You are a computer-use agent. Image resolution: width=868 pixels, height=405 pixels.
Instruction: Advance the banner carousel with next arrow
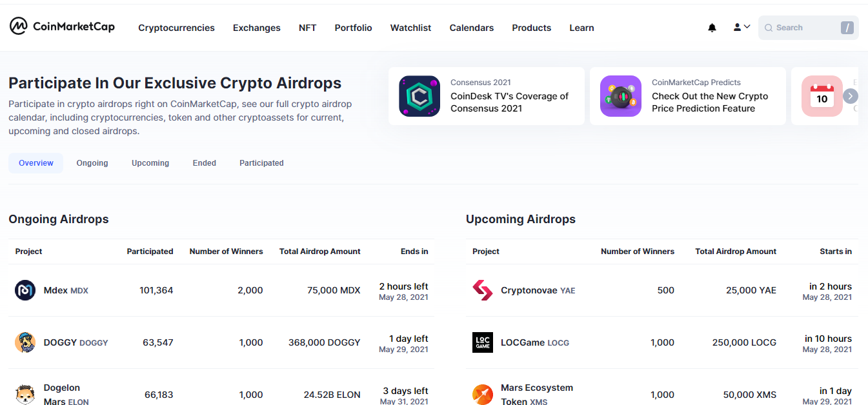click(851, 96)
